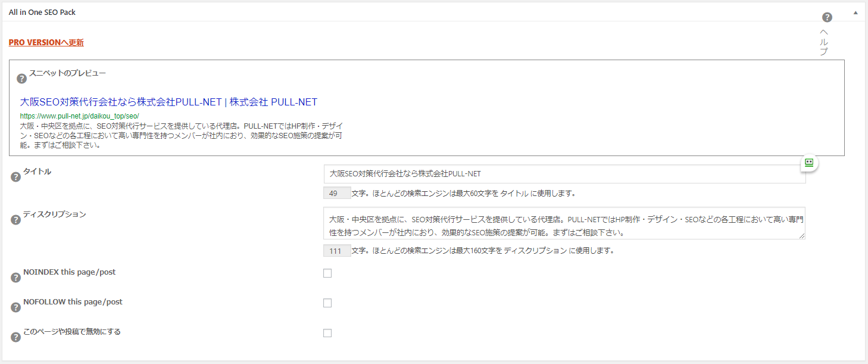Check the このページや投稿で無効にする box
The width and height of the screenshot is (868, 364).
point(327,333)
